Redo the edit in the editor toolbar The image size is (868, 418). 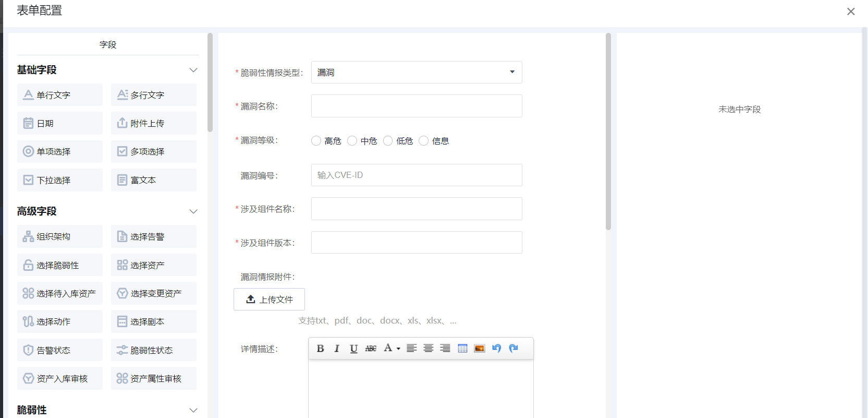tap(514, 349)
